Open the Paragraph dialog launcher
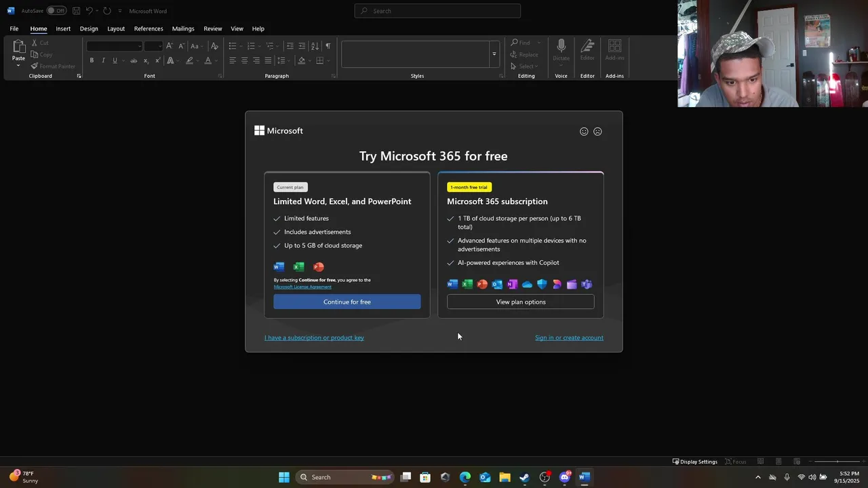The width and height of the screenshot is (868, 488). [x=334, y=76]
